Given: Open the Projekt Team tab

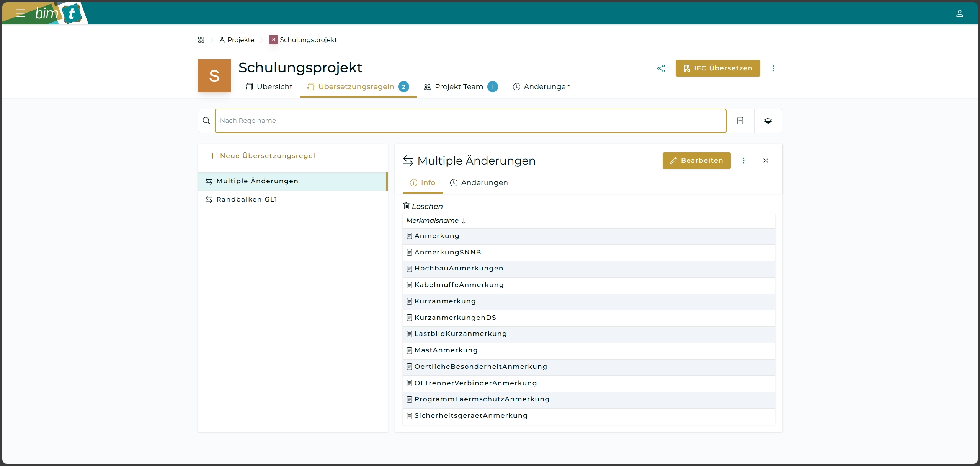Looking at the screenshot, I should [459, 87].
